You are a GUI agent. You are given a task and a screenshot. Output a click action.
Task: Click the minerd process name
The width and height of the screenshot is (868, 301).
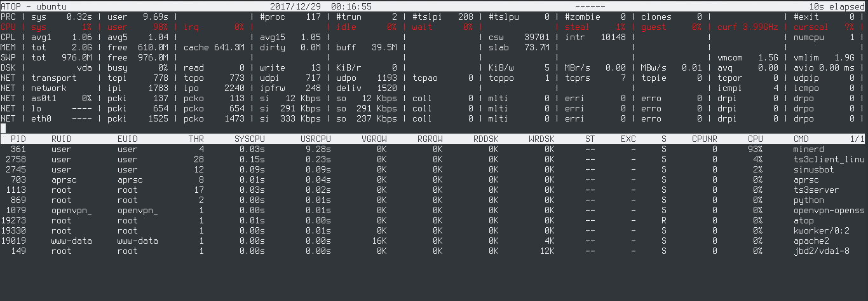pos(811,149)
